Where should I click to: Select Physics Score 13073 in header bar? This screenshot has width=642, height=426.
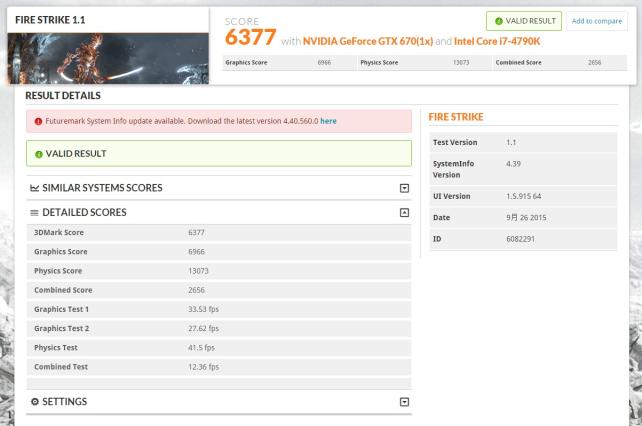point(425,63)
